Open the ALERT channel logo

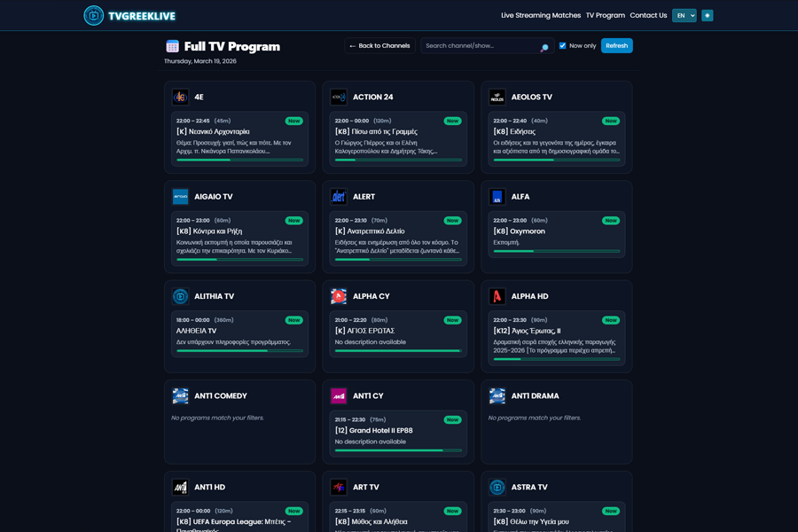(339, 197)
